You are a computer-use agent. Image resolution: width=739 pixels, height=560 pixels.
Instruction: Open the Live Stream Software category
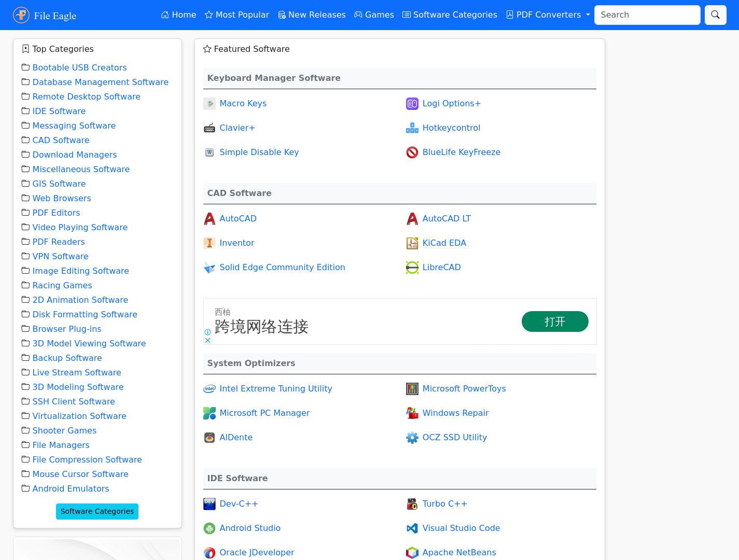click(76, 372)
